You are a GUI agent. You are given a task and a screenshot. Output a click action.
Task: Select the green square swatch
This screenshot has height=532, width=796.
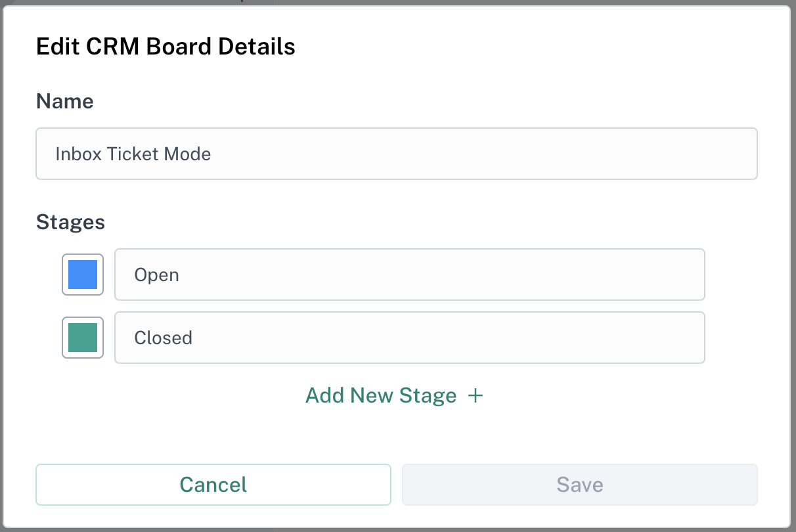pyautogui.click(x=83, y=338)
